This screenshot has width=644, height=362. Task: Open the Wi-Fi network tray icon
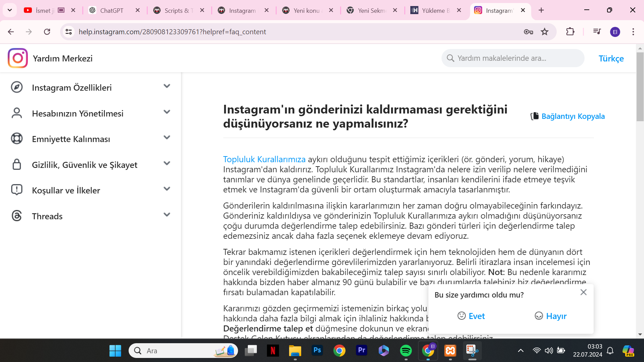click(x=537, y=351)
